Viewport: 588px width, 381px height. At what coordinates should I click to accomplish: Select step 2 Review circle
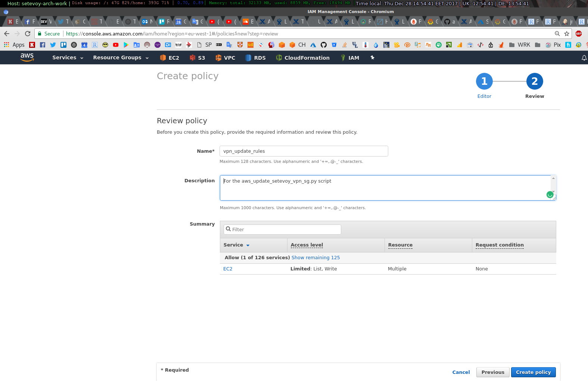tap(535, 81)
